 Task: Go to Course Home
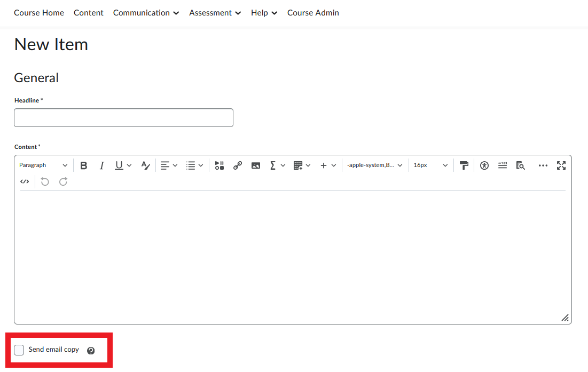point(39,13)
